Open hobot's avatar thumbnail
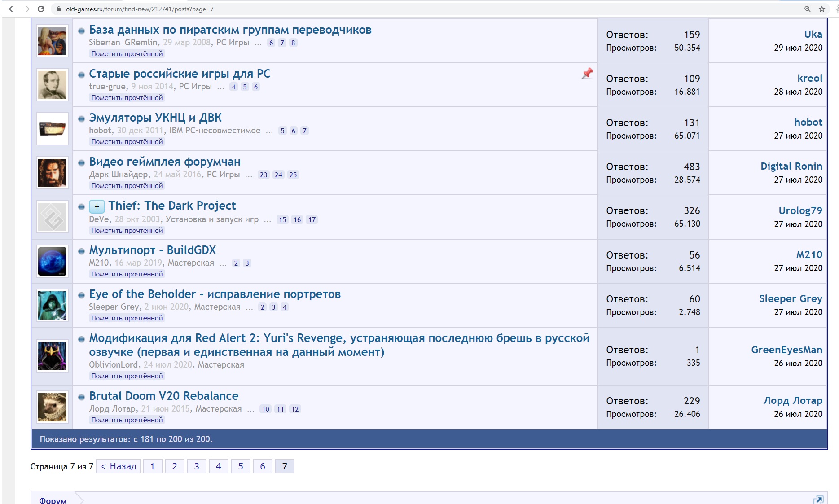The height and width of the screenshot is (504, 839). pos(53,129)
